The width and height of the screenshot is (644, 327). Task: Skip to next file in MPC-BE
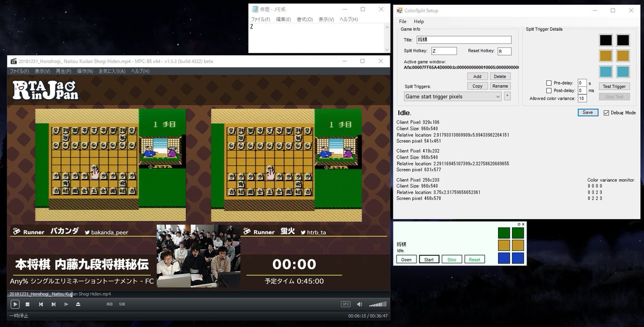pos(53,304)
